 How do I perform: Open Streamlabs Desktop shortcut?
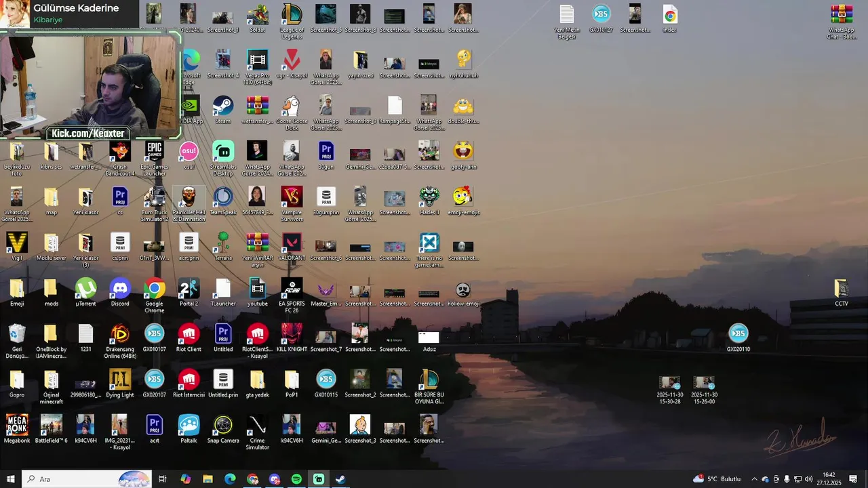point(223,159)
